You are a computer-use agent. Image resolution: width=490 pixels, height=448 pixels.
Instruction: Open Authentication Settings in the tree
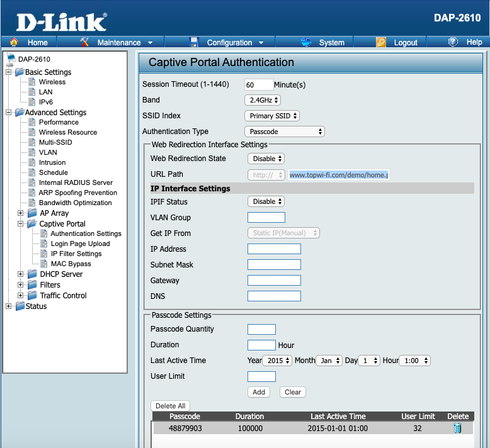[86, 233]
